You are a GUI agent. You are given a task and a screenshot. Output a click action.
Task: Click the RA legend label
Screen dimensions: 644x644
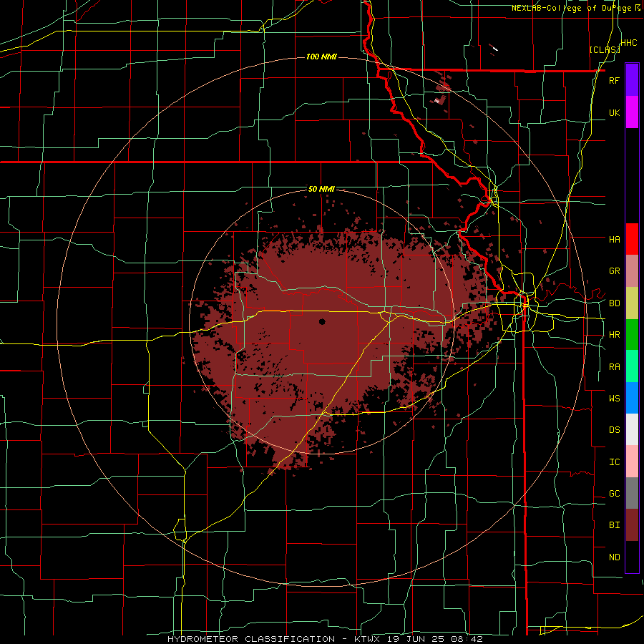tap(614, 367)
